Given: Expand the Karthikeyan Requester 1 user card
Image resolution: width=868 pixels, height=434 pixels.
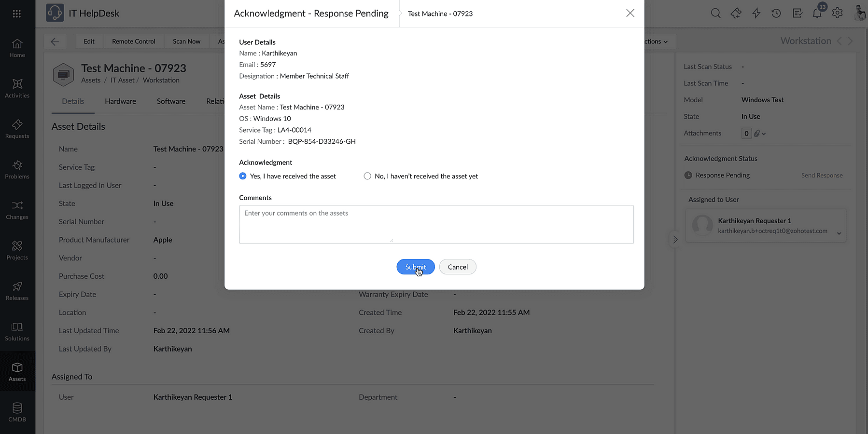Looking at the screenshot, I should (x=839, y=233).
